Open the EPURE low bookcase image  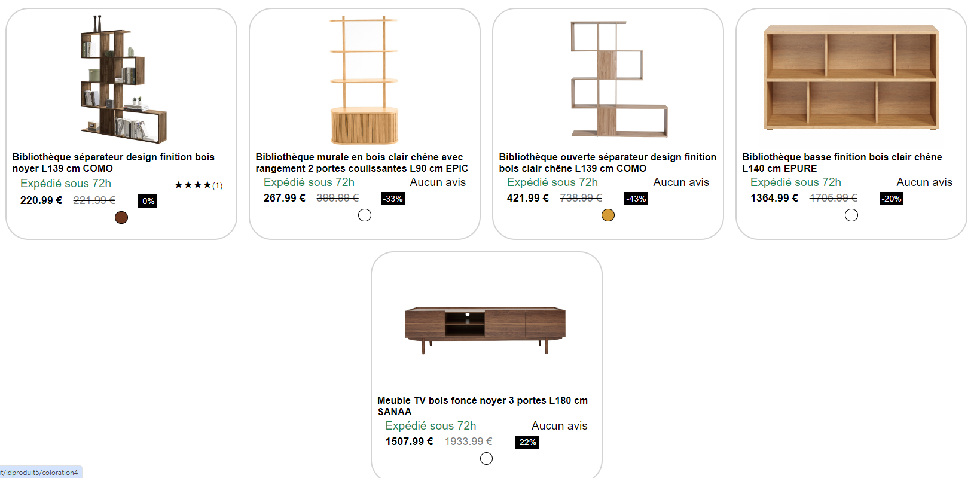(851, 78)
